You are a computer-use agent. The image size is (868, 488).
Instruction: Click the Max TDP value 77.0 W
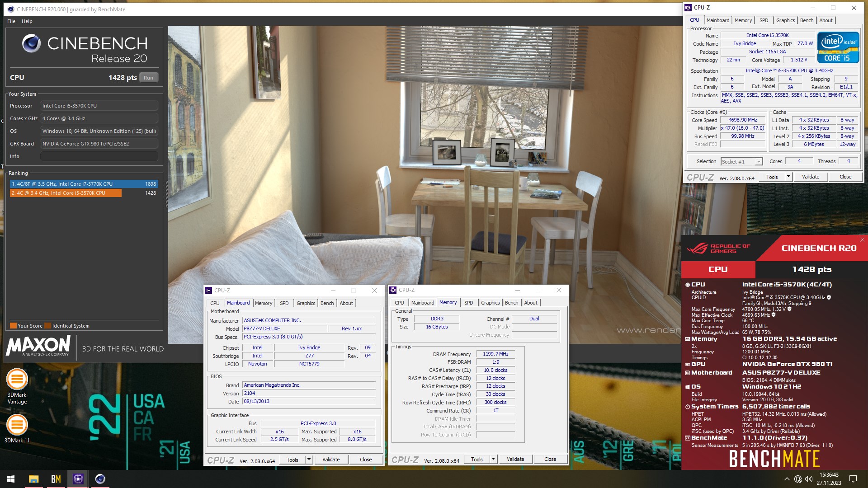[x=804, y=43]
